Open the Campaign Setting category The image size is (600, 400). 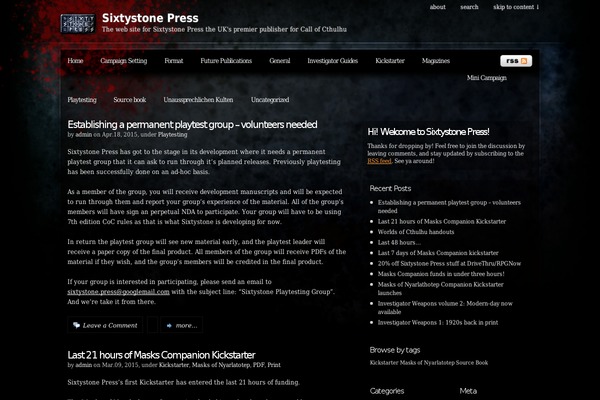pos(124,61)
